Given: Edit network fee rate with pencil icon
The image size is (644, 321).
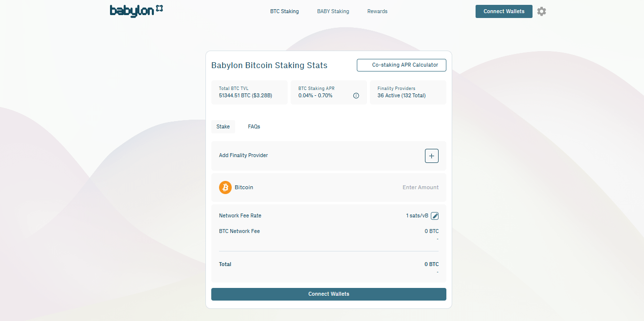Looking at the screenshot, I should coord(435,216).
